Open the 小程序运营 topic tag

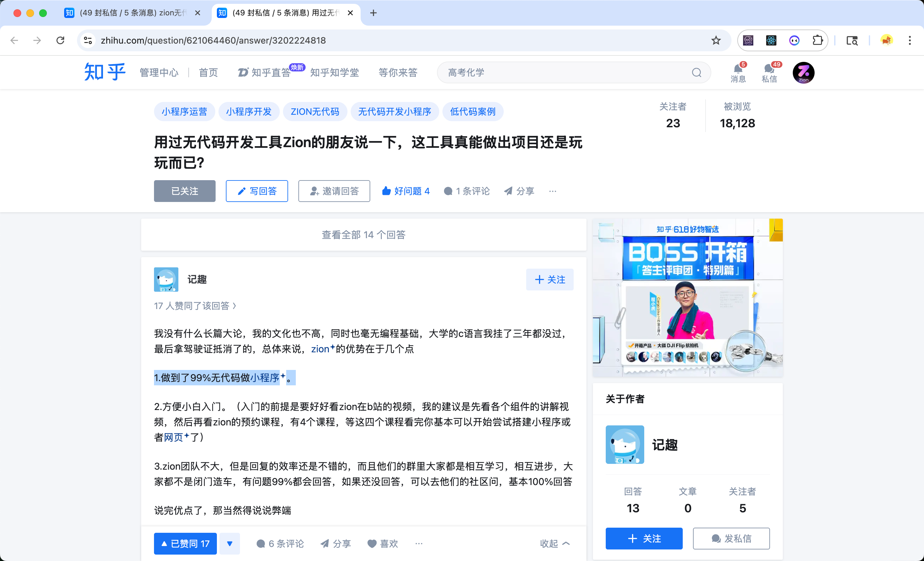tap(184, 112)
